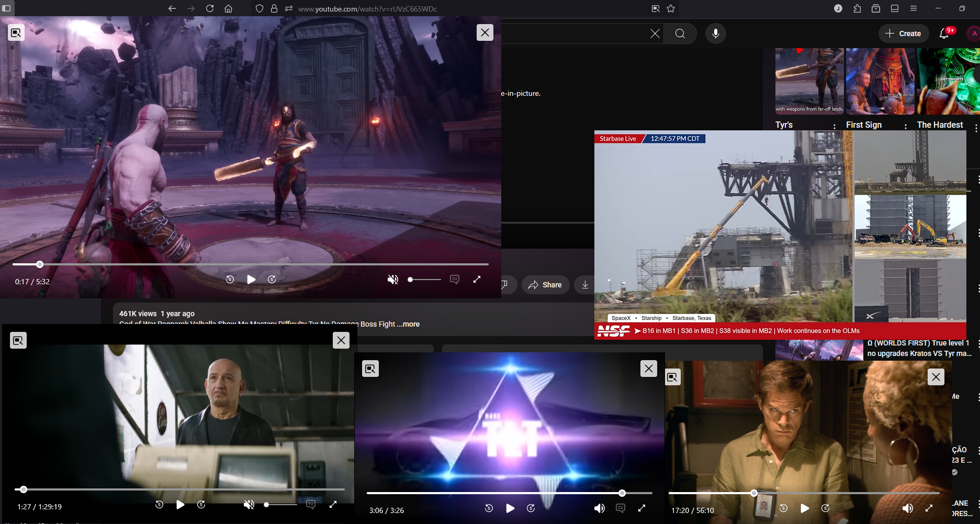Return the 1:29:19 PiP video to its tab

[18, 340]
